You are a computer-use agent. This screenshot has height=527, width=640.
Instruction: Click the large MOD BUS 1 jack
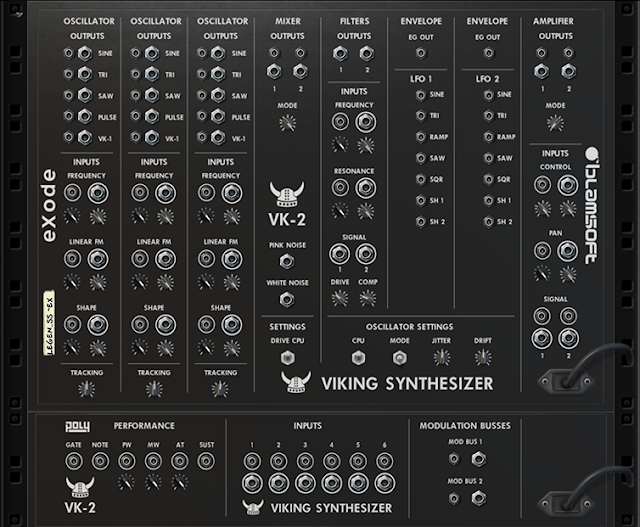point(479,459)
